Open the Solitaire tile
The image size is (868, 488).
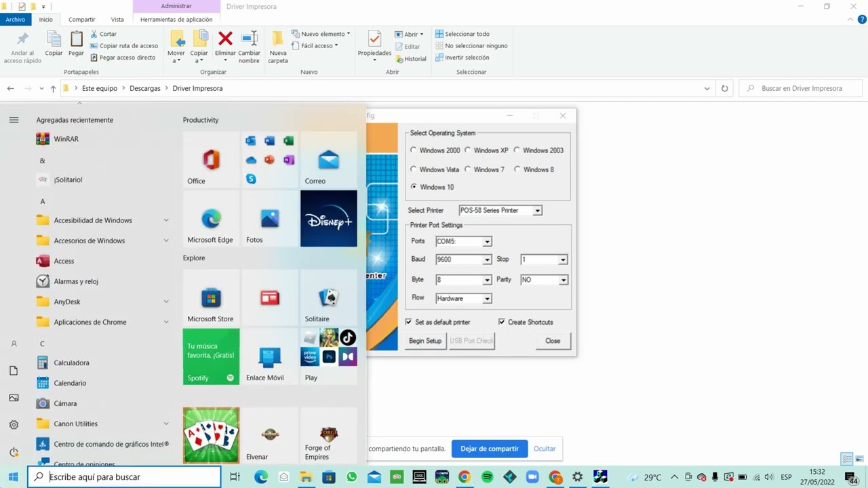[x=328, y=298]
